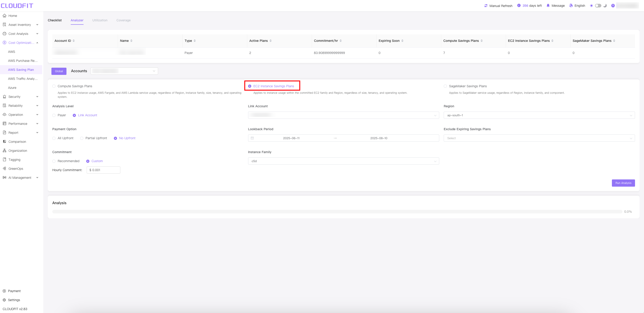Click the days left clock icon
Image resolution: width=644 pixels, height=313 pixels.
(x=519, y=5)
